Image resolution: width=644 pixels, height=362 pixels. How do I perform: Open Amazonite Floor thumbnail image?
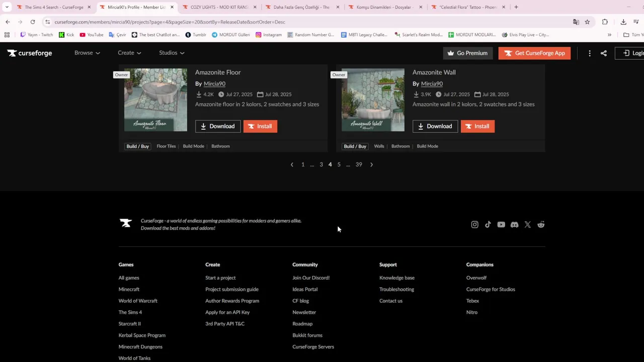click(155, 100)
